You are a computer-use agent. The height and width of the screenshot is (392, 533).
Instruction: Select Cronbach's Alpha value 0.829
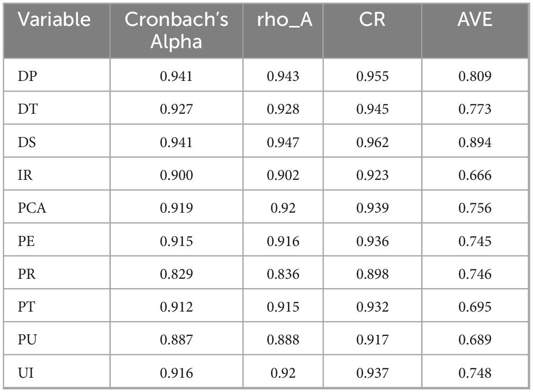(176, 274)
